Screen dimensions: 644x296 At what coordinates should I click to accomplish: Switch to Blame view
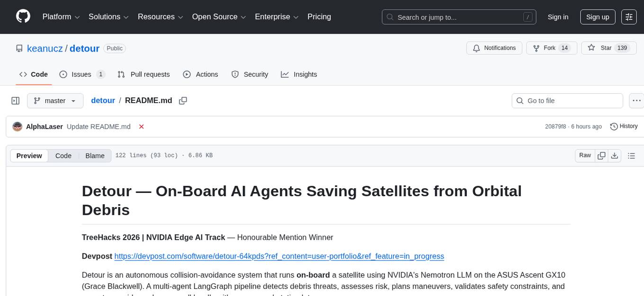(x=95, y=156)
